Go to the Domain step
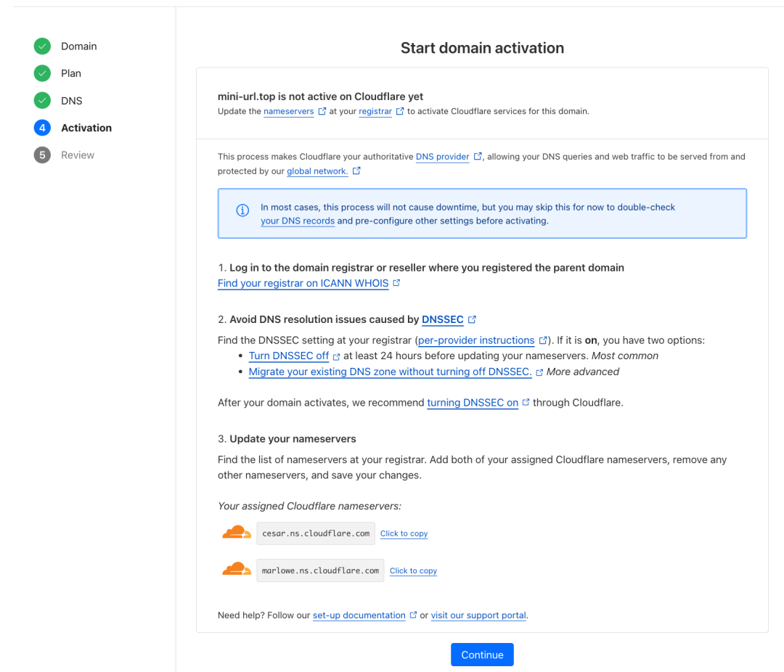The width and height of the screenshot is (784, 672). pos(78,46)
